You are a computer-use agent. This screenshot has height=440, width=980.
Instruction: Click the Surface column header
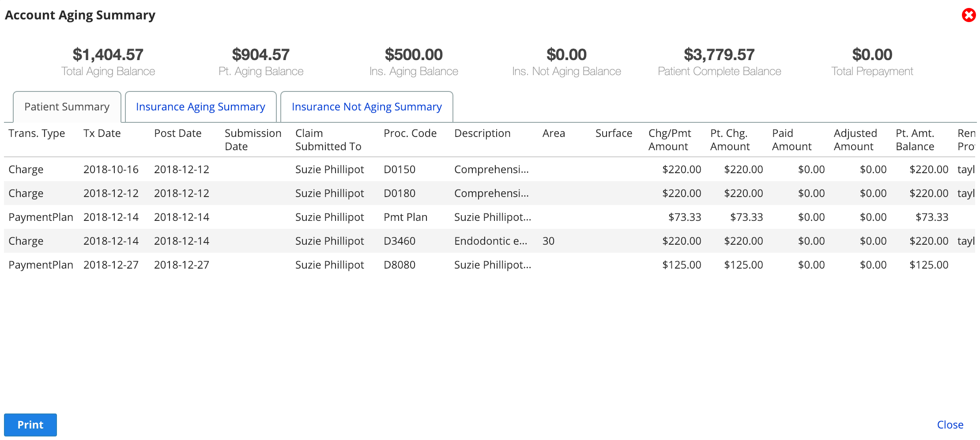click(614, 133)
